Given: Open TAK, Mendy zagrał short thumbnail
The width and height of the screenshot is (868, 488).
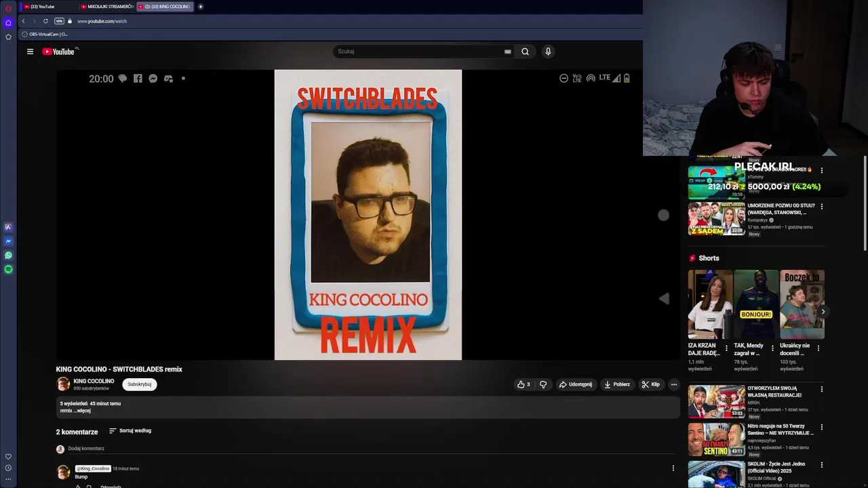Looking at the screenshot, I should pyautogui.click(x=756, y=304).
